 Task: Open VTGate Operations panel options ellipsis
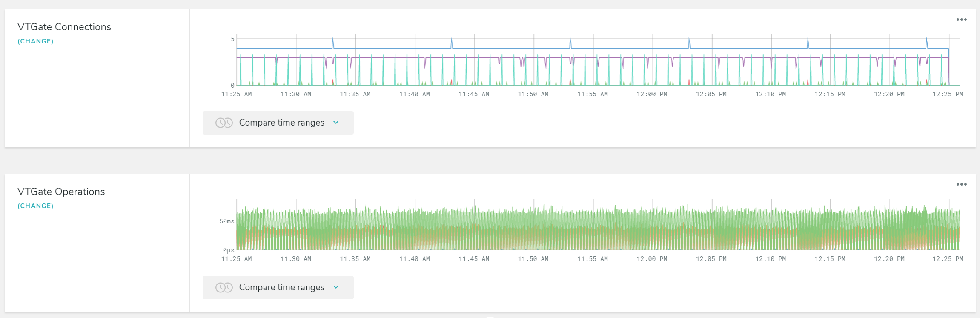coord(961,184)
